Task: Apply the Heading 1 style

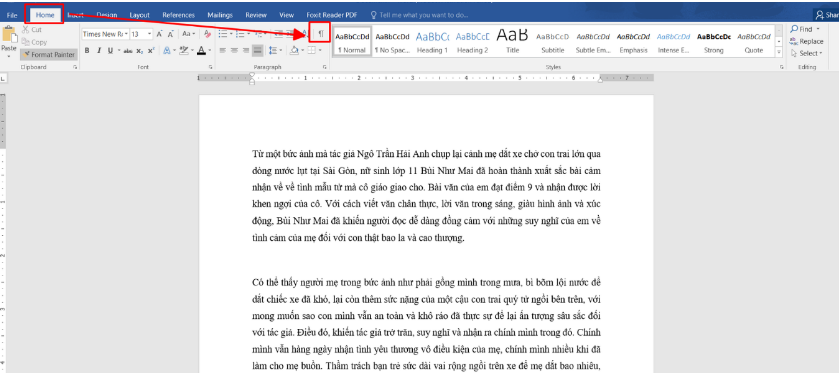Action: (432, 42)
